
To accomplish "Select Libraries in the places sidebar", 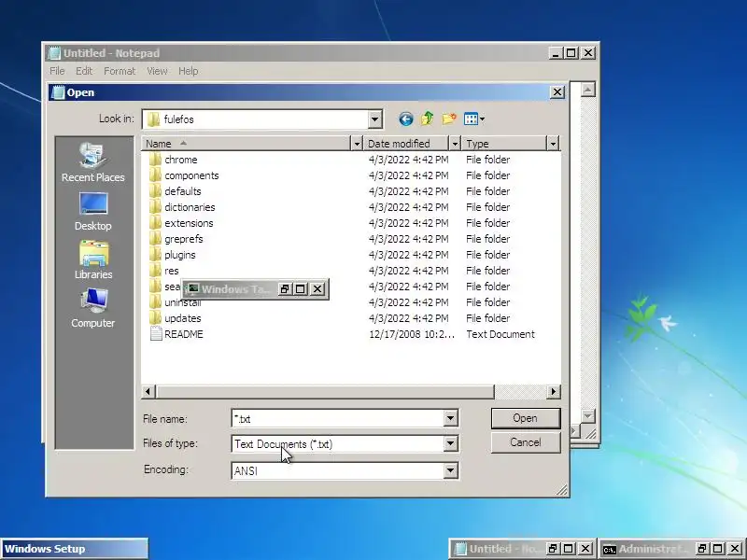I will 93,260.
